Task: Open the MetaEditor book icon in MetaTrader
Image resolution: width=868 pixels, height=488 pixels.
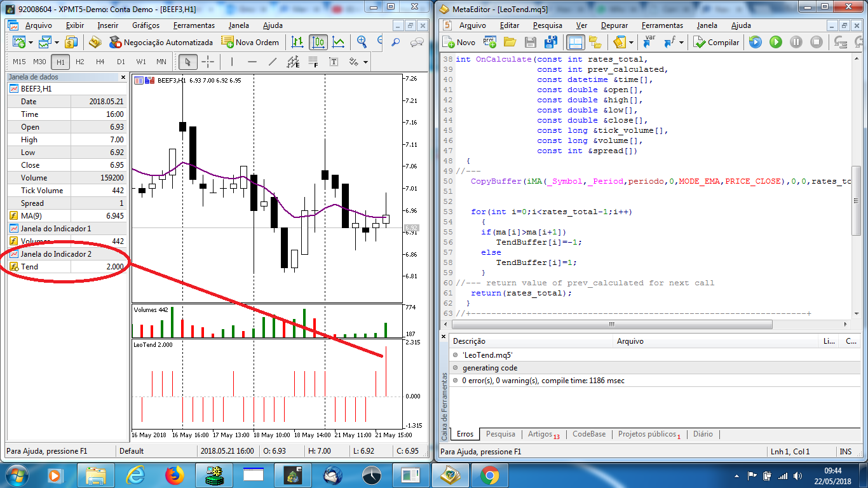Action: tap(95, 42)
